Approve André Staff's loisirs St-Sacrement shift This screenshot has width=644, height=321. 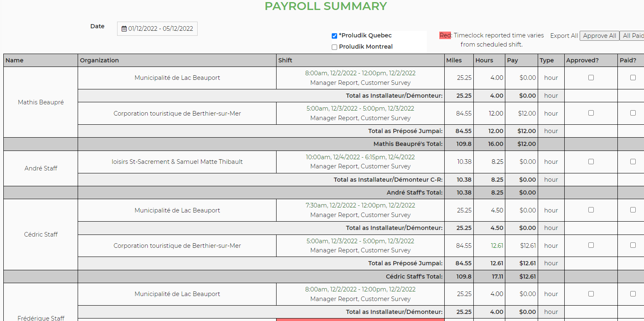click(x=591, y=161)
